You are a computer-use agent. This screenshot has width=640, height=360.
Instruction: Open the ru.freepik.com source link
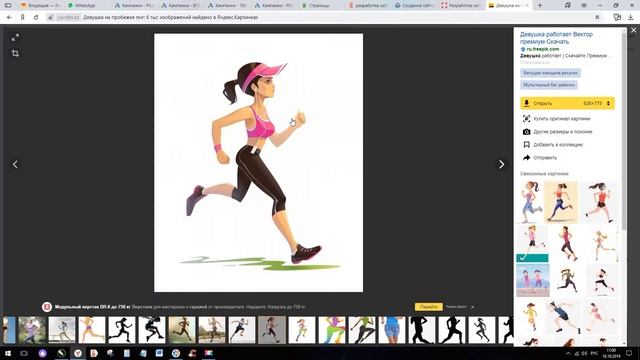[x=542, y=49]
